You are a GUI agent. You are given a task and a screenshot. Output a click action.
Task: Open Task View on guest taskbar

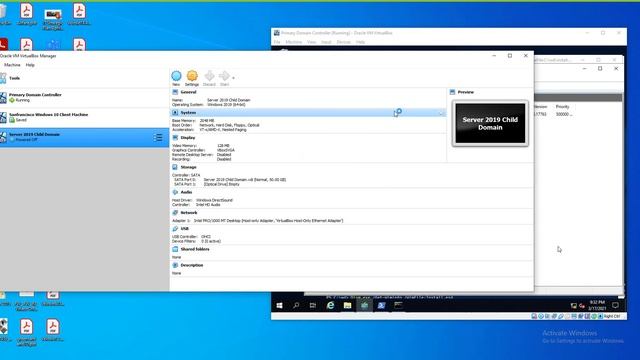[x=313, y=305]
